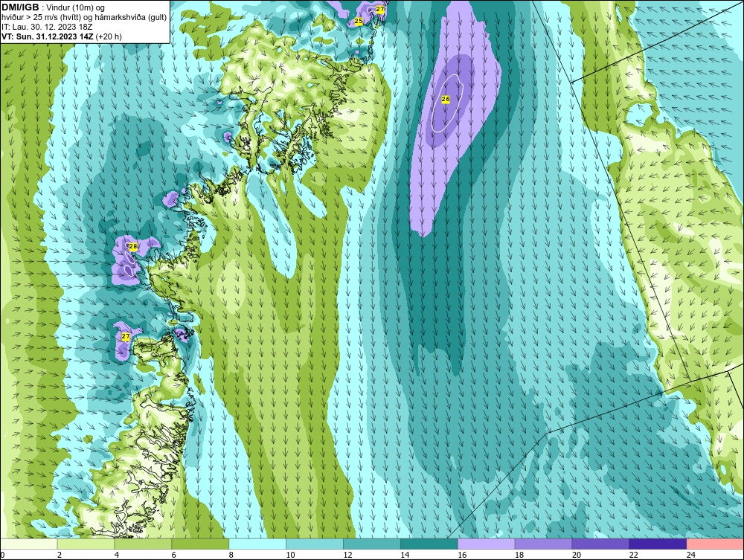Click the legend scale value "6"
Viewport: 744px width, 560px height.
point(173,555)
